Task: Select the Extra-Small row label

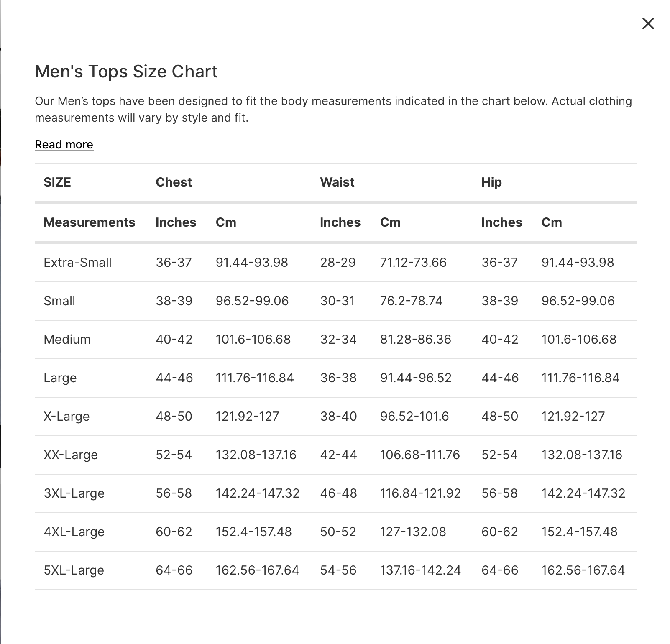Action: click(x=77, y=263)
